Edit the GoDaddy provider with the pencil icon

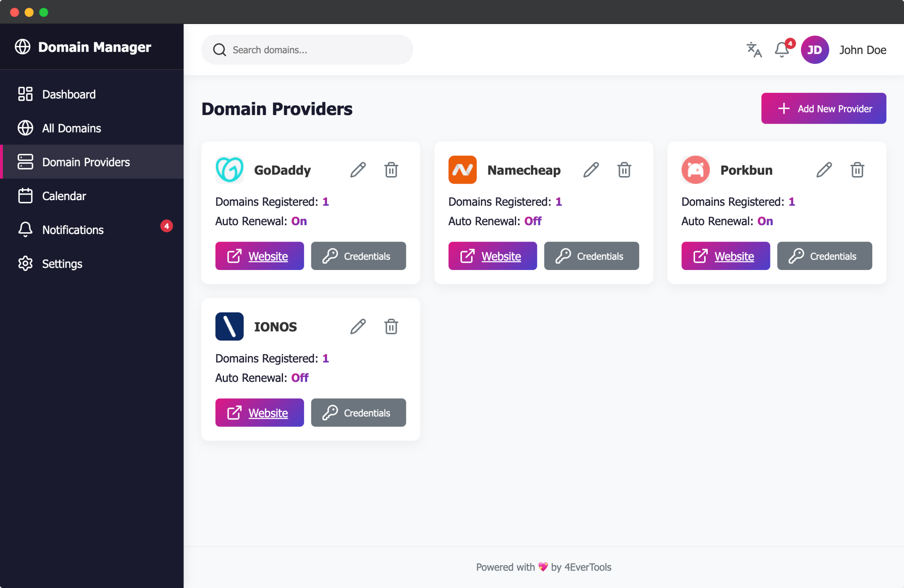tap(358, 170)
